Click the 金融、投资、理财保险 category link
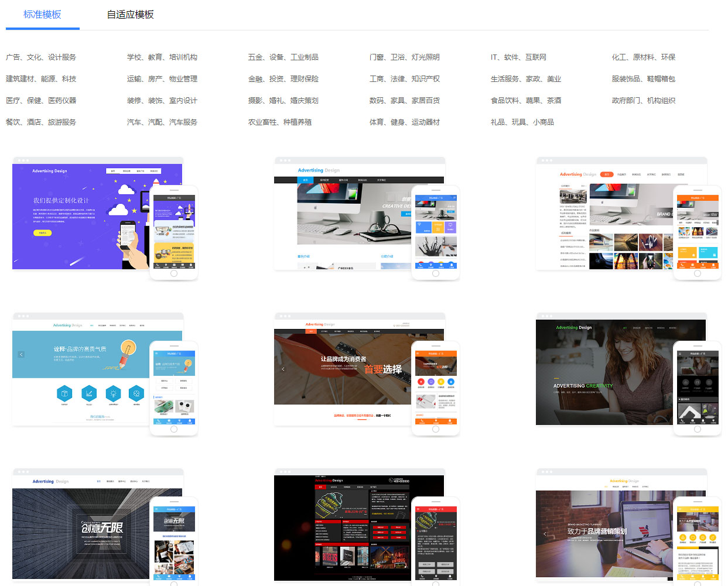Viewport: 728px width, 586px height. [283, 79]
